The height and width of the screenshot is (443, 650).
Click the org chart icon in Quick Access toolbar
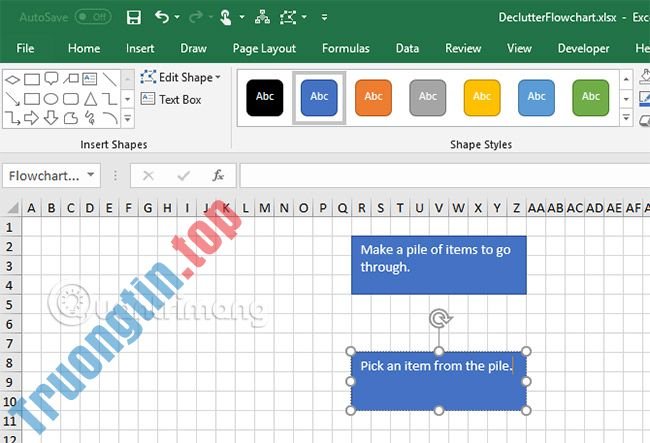coord(262,17)
